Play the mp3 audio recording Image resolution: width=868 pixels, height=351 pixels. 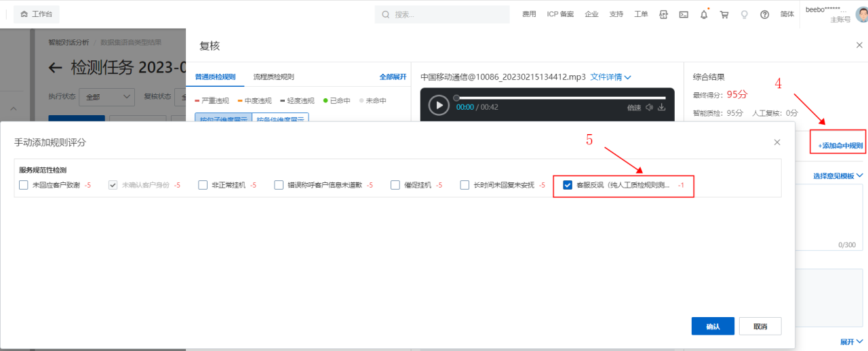tap(439, 106)
